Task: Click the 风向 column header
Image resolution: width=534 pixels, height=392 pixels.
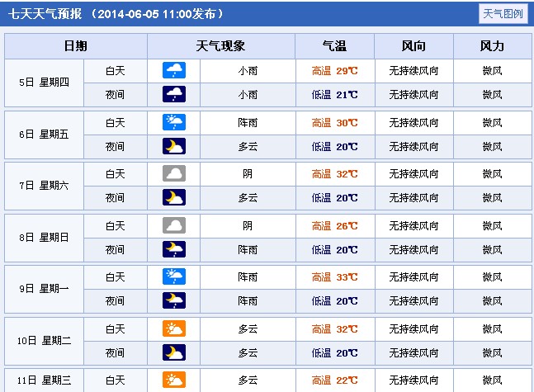Action: click(x=413, y=46)
